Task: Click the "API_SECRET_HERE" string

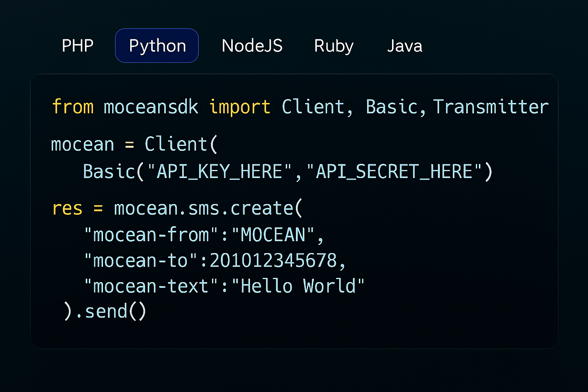Action: [394, 171]
